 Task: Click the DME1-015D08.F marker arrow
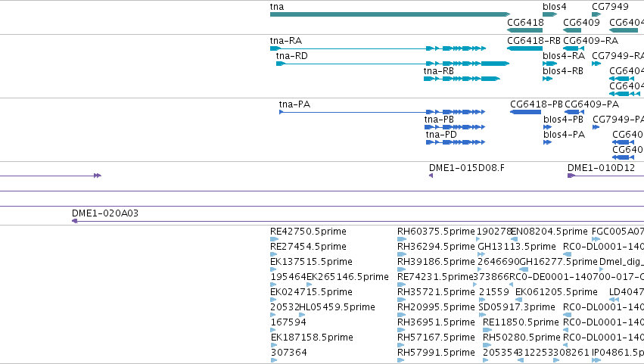431,176
